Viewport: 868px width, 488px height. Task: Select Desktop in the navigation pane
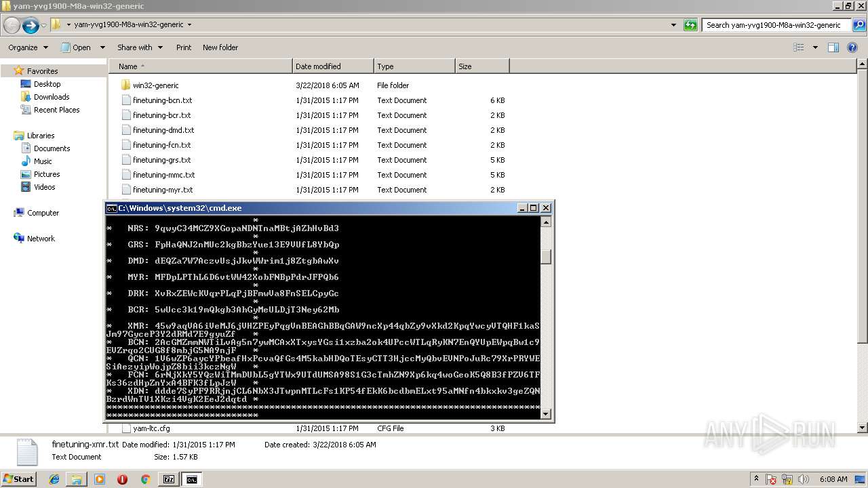point(47,84)
